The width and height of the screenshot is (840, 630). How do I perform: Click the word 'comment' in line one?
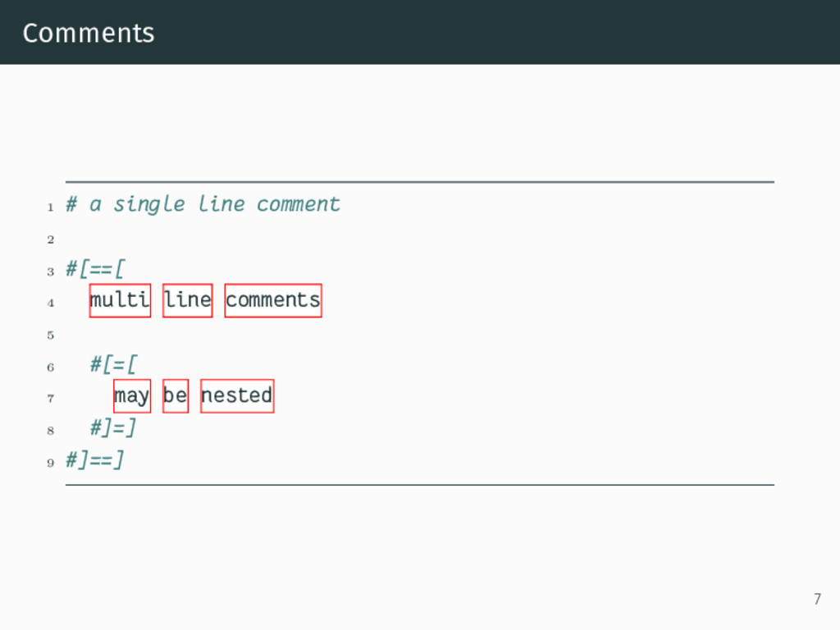pos(299,204)
